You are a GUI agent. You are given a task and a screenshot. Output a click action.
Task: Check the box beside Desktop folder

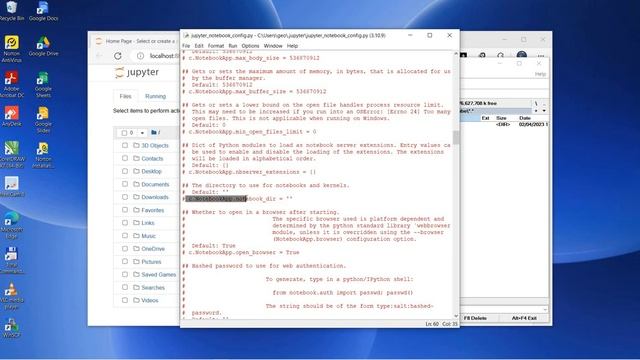125,171
